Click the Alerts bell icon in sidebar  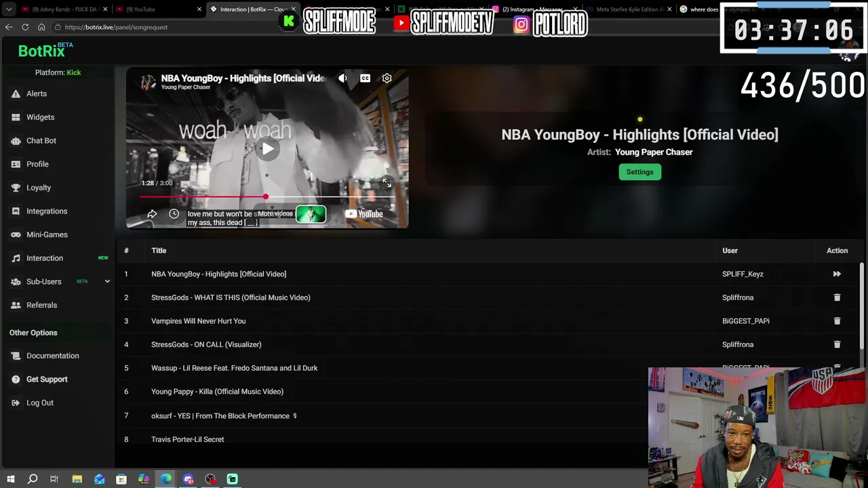point(16,94)
